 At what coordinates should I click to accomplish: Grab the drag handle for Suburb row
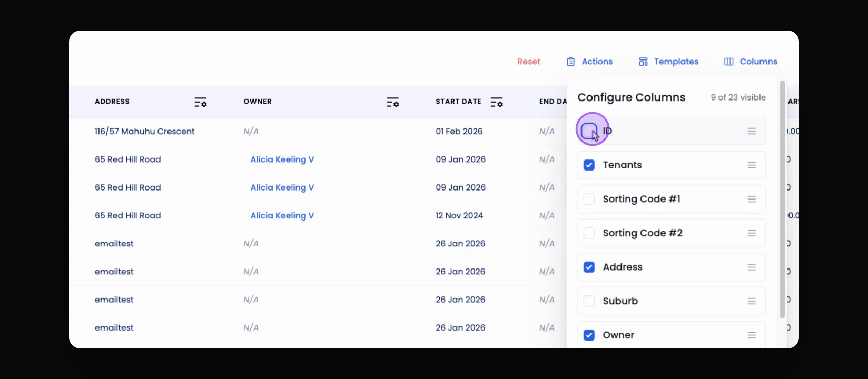point(752,301)
